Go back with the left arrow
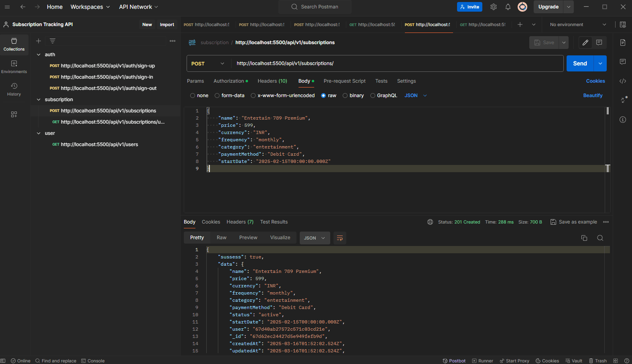Viewport: 632px width, 364px height. (23, 7)
